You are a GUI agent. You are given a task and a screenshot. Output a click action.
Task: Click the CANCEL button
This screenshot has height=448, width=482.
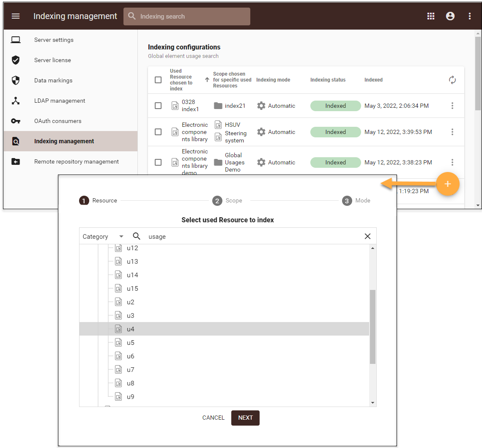(214, 418)
